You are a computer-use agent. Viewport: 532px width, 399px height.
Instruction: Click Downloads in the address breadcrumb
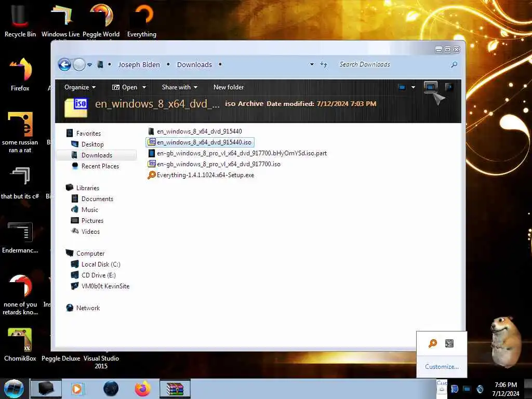coord(194,64)
